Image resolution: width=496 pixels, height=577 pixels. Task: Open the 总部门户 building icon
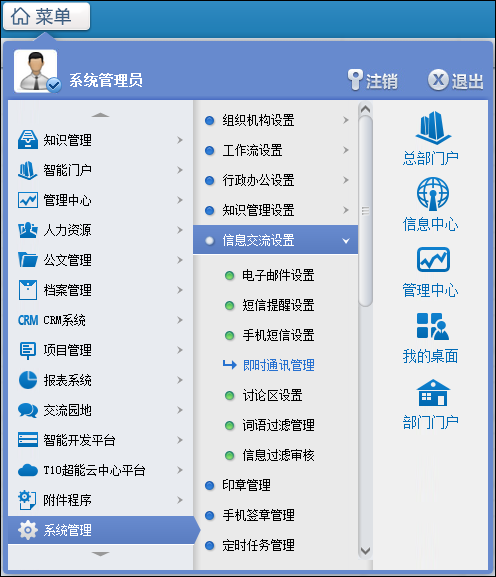coord(433,128)
